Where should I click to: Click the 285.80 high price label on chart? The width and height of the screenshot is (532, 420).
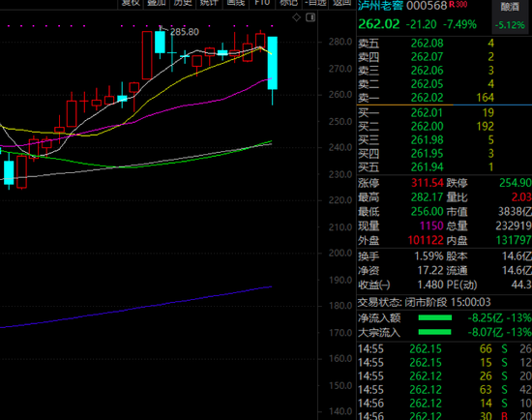(184, 32)
